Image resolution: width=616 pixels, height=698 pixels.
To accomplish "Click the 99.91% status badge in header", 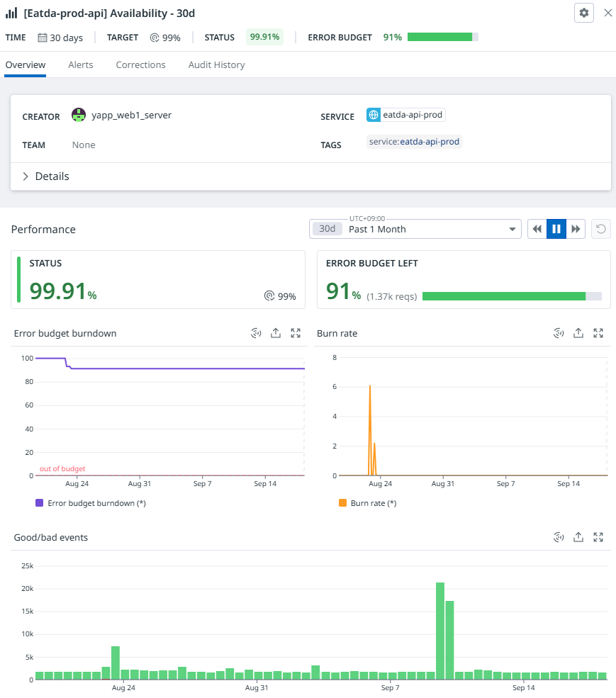I will 264,37.
